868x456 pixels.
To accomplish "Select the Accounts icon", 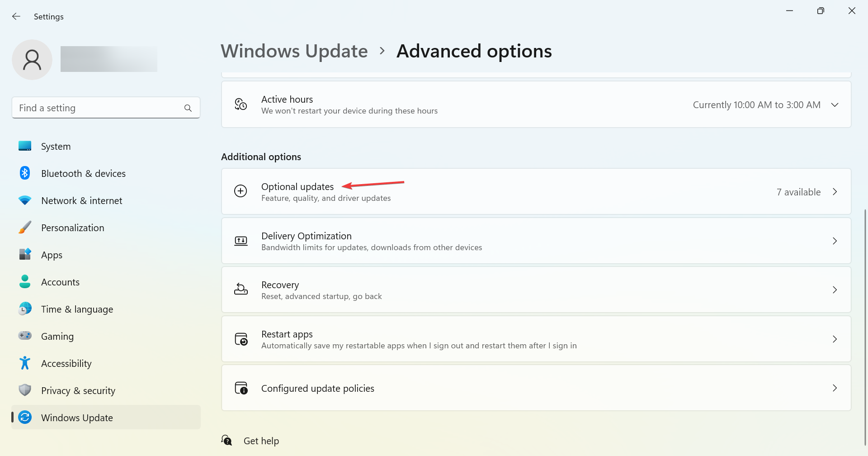I will tap(25, 281).
